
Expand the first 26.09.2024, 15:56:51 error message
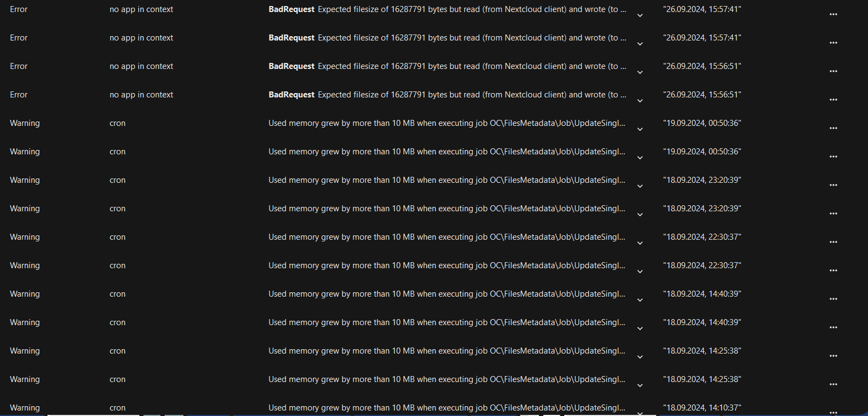pos(639,72)
